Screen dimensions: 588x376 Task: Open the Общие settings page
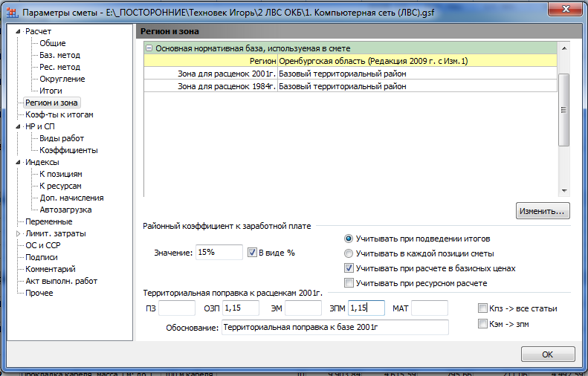53,43
